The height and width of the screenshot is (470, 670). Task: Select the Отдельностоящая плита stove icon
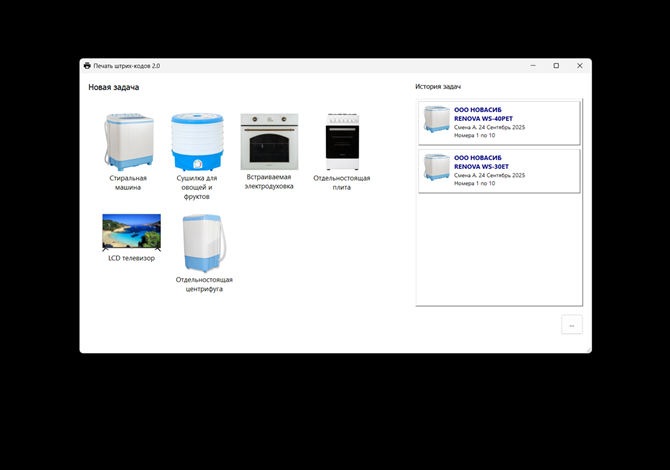tap(342, 142)
